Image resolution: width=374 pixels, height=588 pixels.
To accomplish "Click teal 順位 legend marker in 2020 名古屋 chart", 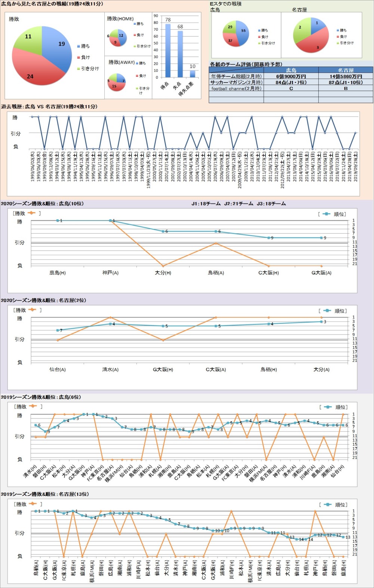I will click(x=327, y=311).
